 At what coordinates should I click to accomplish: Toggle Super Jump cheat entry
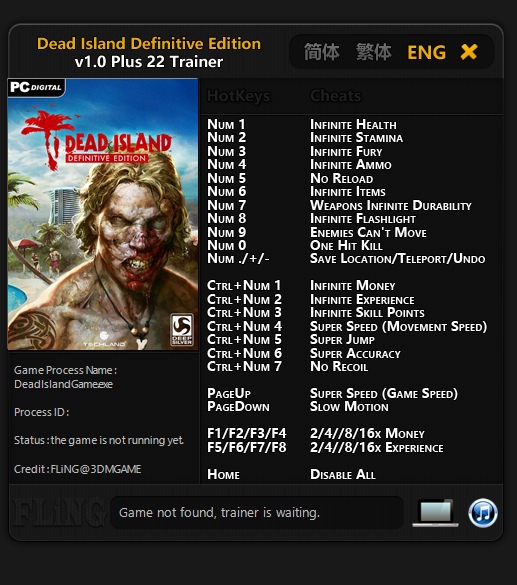[342, 340]
